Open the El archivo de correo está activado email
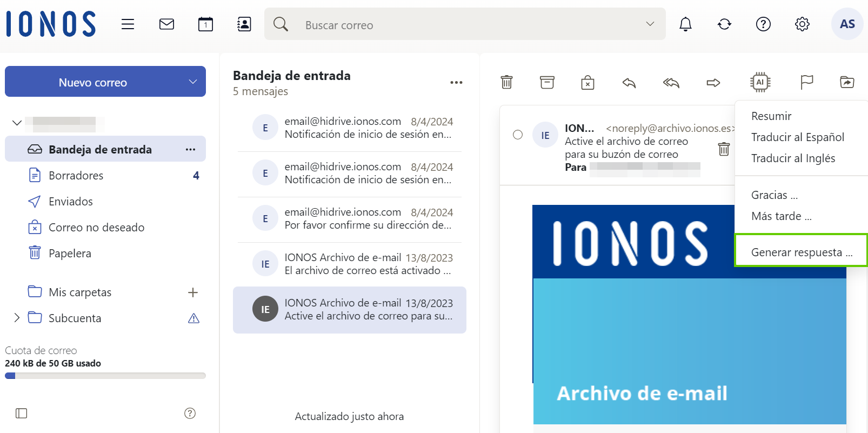The height and width of the screenshot is (433, 868). click(x=350, y=264)
